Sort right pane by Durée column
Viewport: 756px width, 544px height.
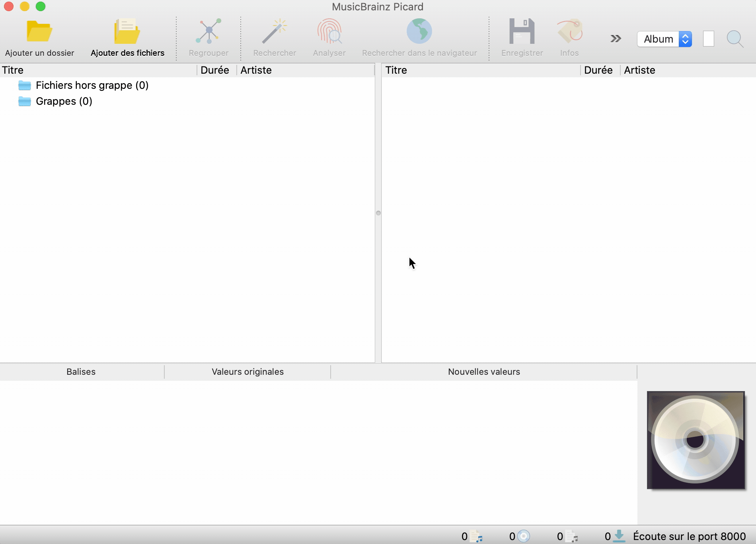(600, 70)
